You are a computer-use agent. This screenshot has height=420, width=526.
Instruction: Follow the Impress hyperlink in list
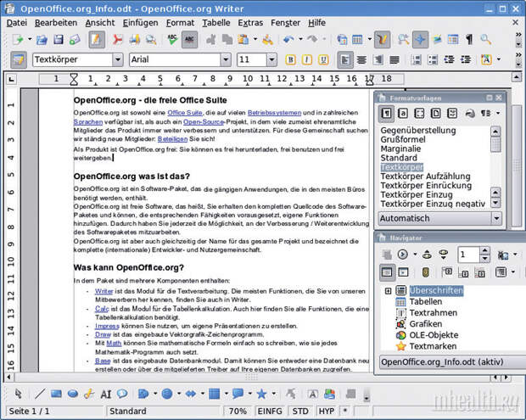coord(107,326)
